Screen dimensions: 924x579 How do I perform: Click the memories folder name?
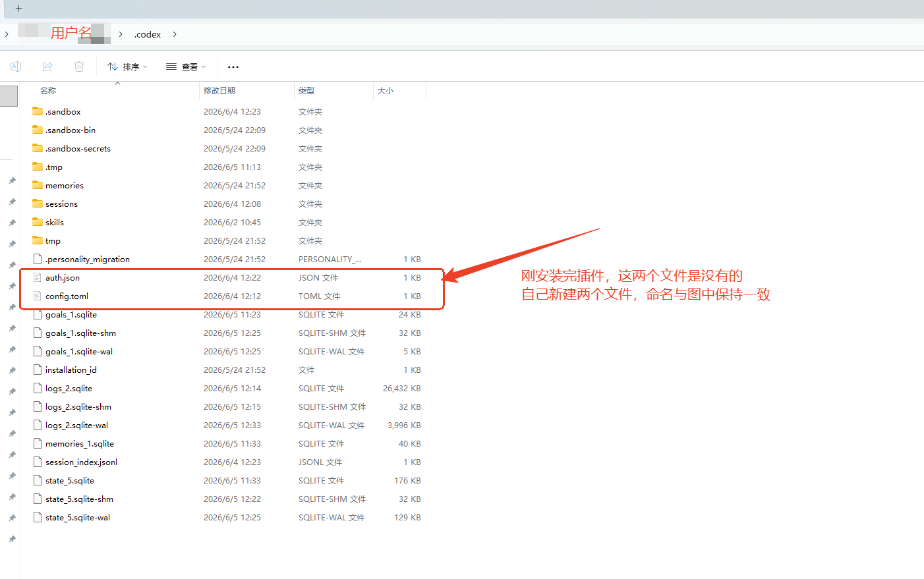[65, 186]
